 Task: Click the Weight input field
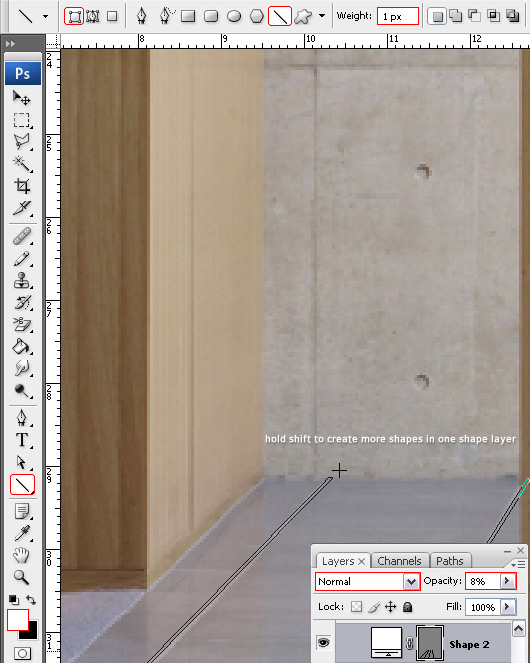click(398, 16)
